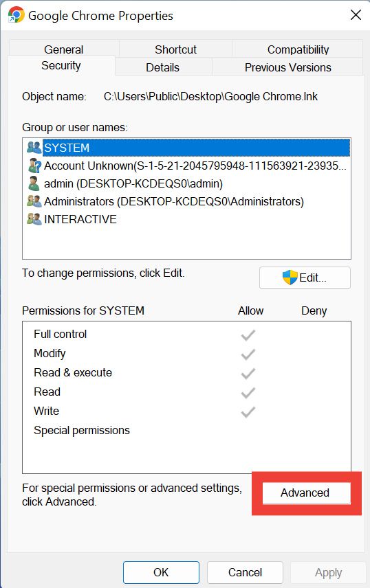Click the object name path text
The height and width of the screenshot is (588, 370).
pyautogui.click(x=210, y=96)
